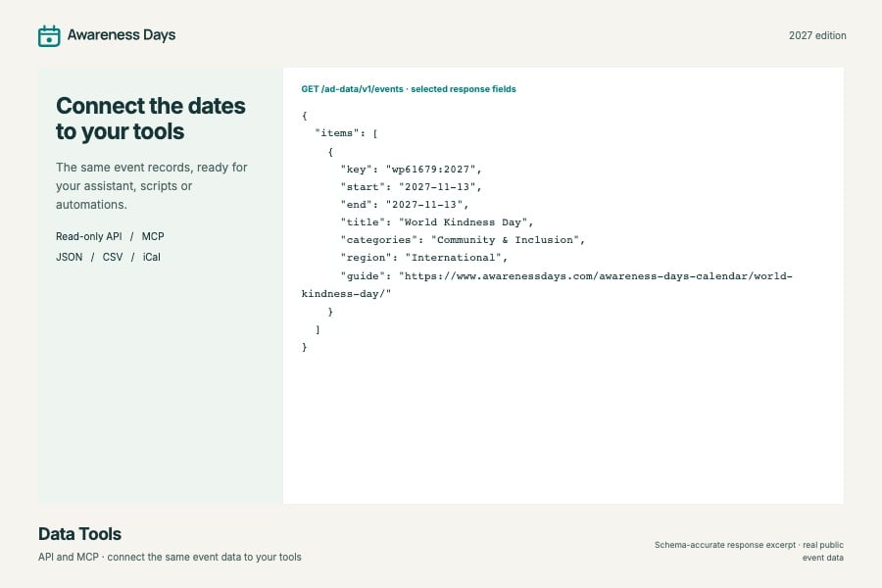Viewport: 882px width, 588px height.
Task: Click the key value wp61679:2027
Action: pyautogui.click(x=431, y=170)
